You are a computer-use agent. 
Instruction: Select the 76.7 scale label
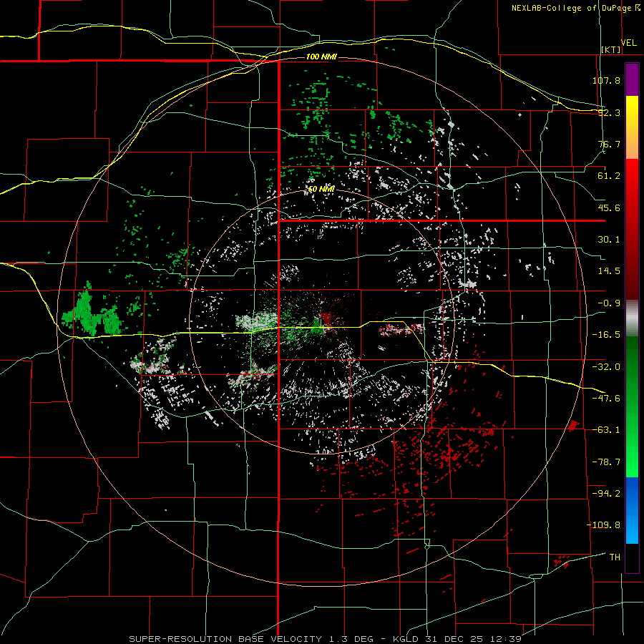tap(609, 144)
